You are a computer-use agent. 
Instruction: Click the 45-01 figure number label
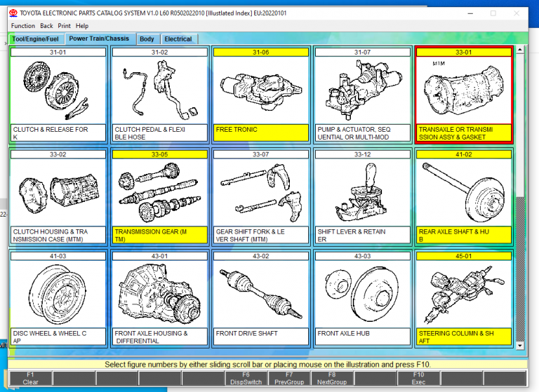point(464,256)
